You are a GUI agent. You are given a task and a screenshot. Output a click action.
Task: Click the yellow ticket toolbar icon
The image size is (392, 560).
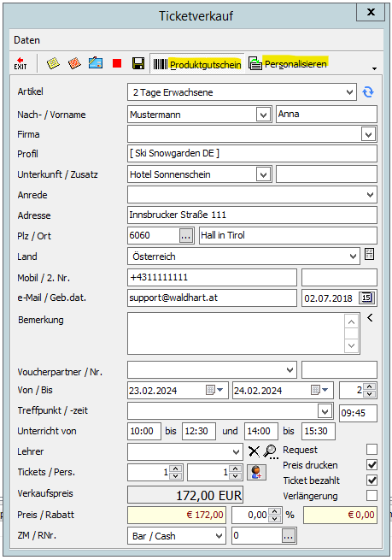[53, 63]
